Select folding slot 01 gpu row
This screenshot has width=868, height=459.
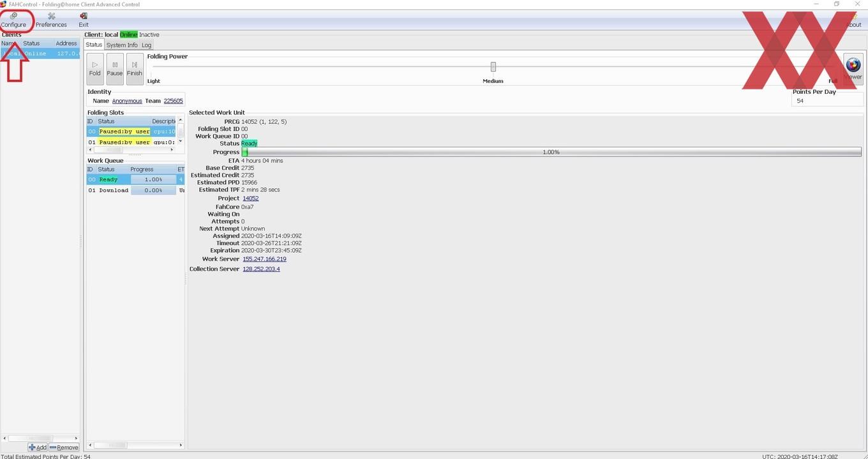click(x=131, y=142)
